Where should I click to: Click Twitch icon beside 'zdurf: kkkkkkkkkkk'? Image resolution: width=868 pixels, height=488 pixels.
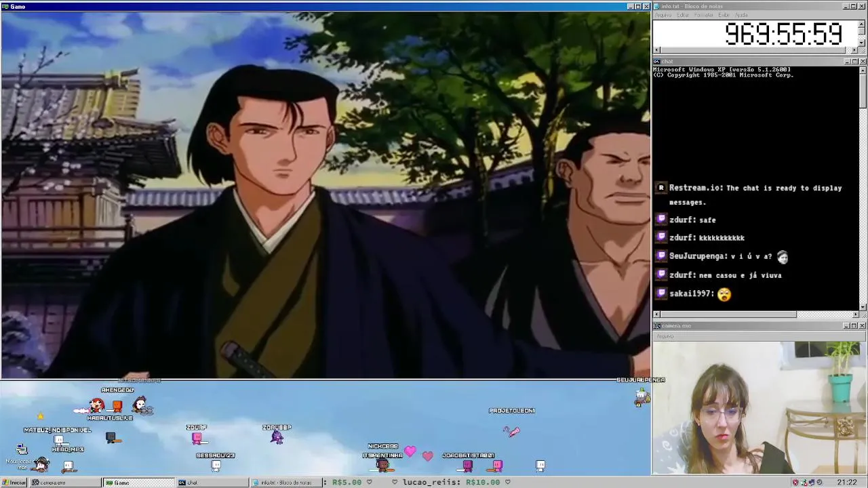click(x=661, y=237)
